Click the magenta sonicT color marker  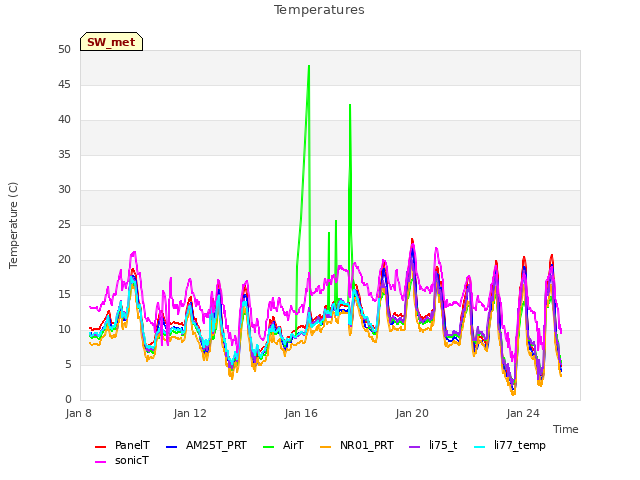(x=100, y=462)
